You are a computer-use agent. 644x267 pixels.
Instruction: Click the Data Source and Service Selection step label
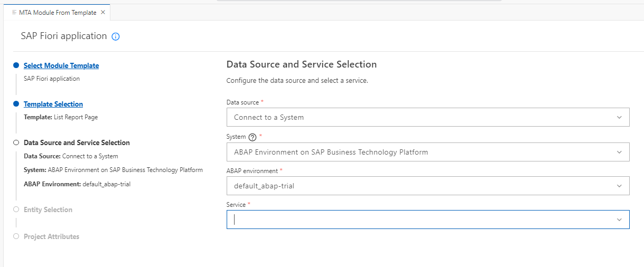tap(77, 143)
